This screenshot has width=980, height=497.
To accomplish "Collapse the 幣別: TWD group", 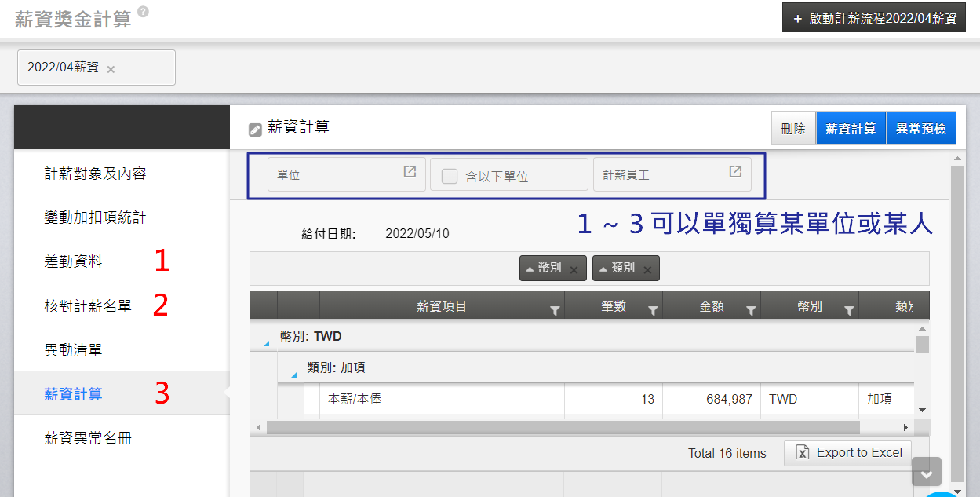I will click(x=265, y=343).
